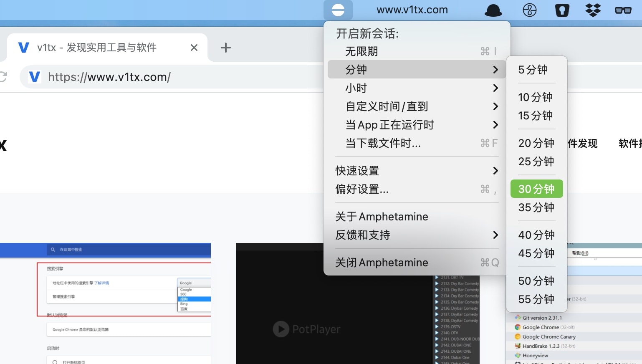The image size is (642, 364).
Task: Select 10 分钟 duration
Action: 537,97
